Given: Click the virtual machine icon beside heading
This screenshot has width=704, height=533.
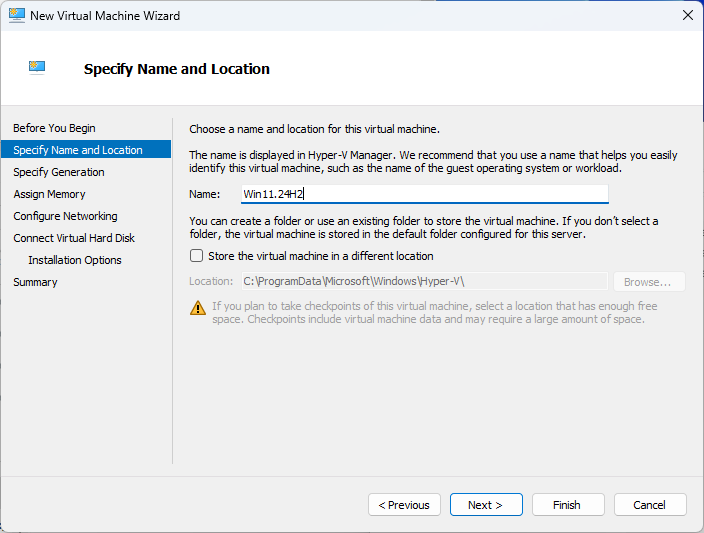Looking at the screenshot, I should (37, 67).
